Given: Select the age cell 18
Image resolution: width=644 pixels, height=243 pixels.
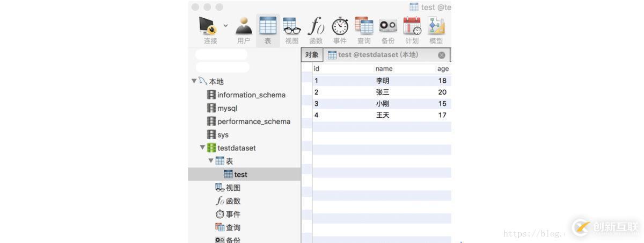Looking at the screenshot, I should (443, 81).
